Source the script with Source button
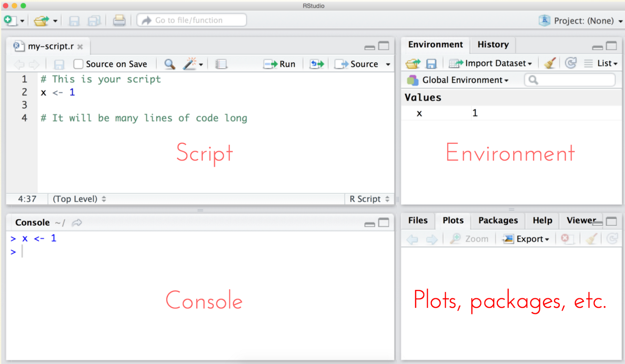The width and height of the screenshot is (625, 364). pyautogui.click(x=356, y=64)
